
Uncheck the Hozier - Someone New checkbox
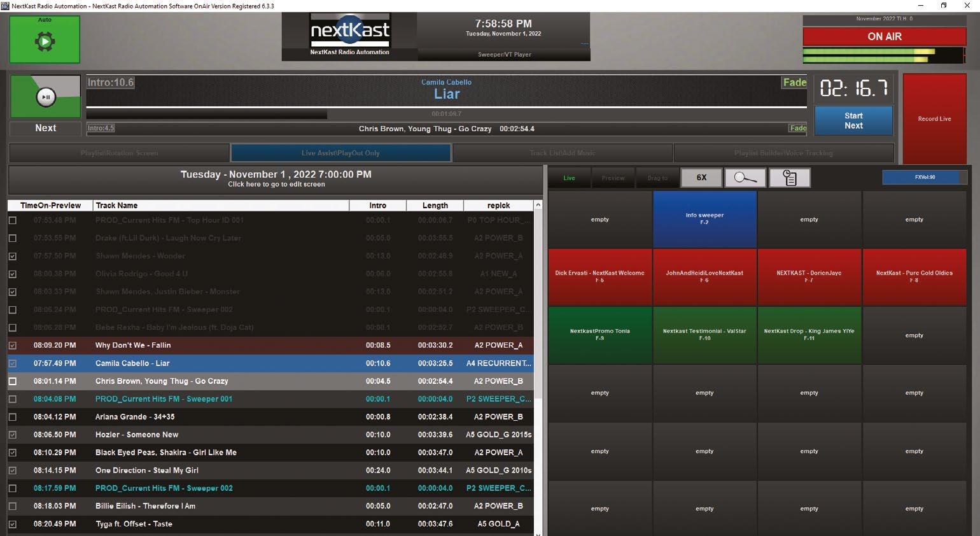tap(13, 435)
